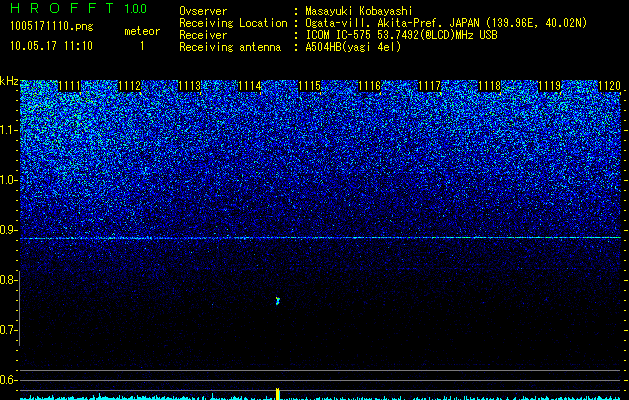
Task: Click the 1113 time marker
Action: pyautogui.click(x=189, y=86)
